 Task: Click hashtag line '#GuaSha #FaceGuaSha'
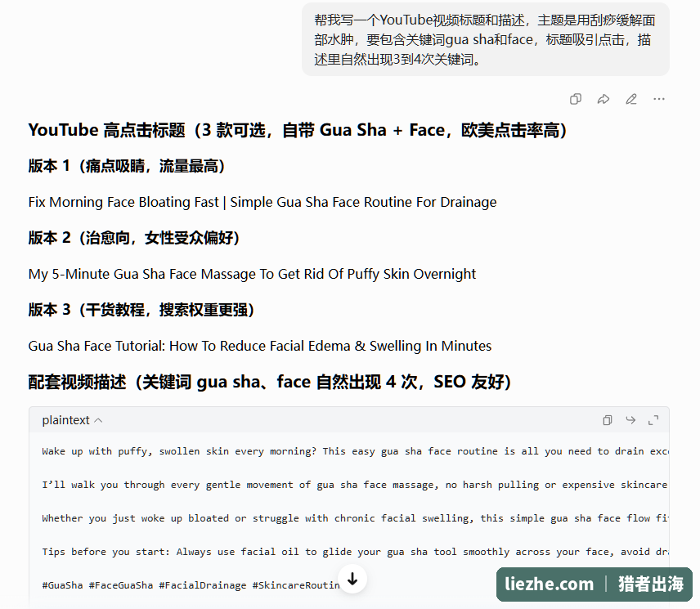(191, 585)
